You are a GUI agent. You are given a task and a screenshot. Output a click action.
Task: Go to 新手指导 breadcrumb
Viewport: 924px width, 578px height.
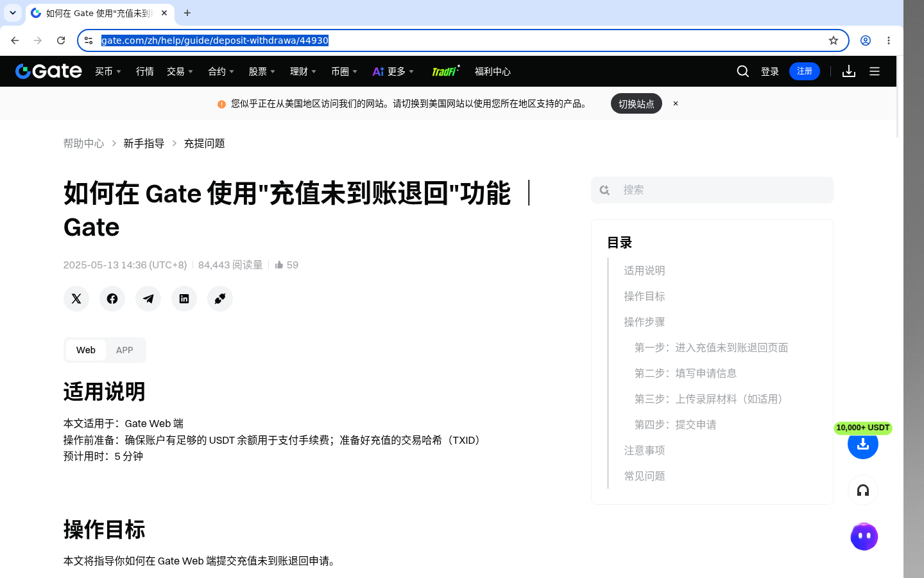pyautogui.click(x=144, y=143)
